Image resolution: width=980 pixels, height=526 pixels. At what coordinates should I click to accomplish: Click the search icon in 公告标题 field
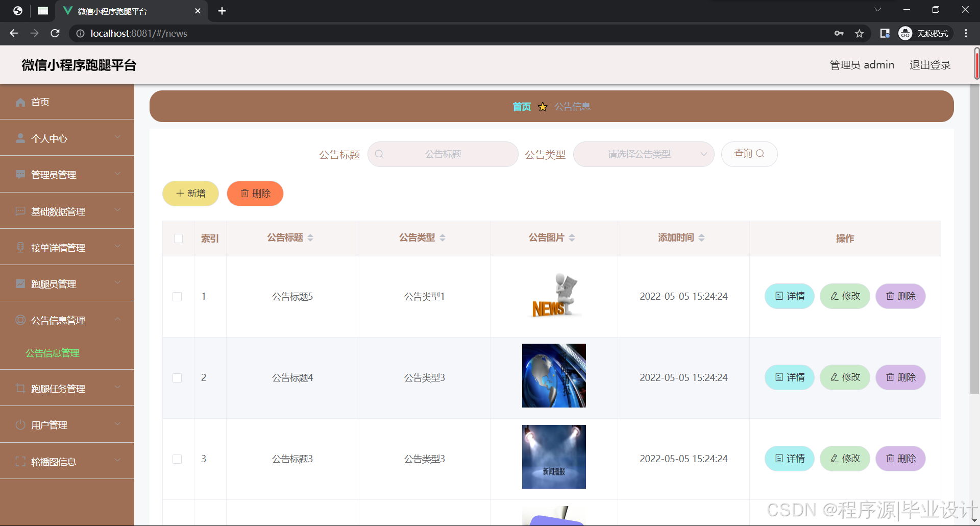click(379, 154)
